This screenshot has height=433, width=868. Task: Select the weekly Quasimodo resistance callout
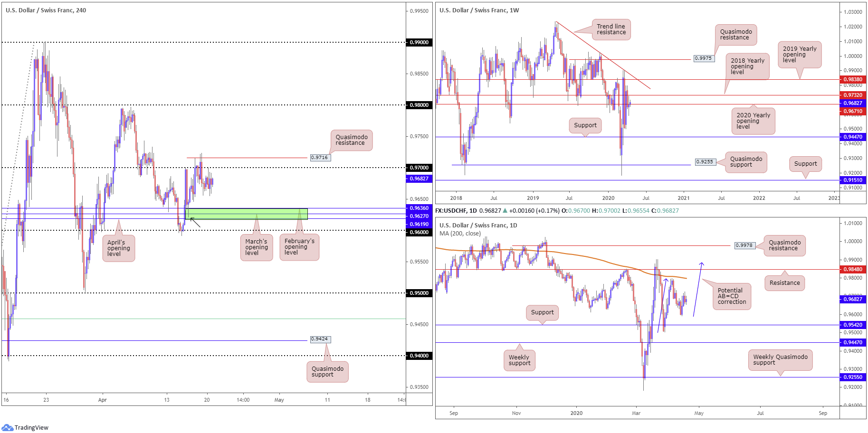click(735, 35)
